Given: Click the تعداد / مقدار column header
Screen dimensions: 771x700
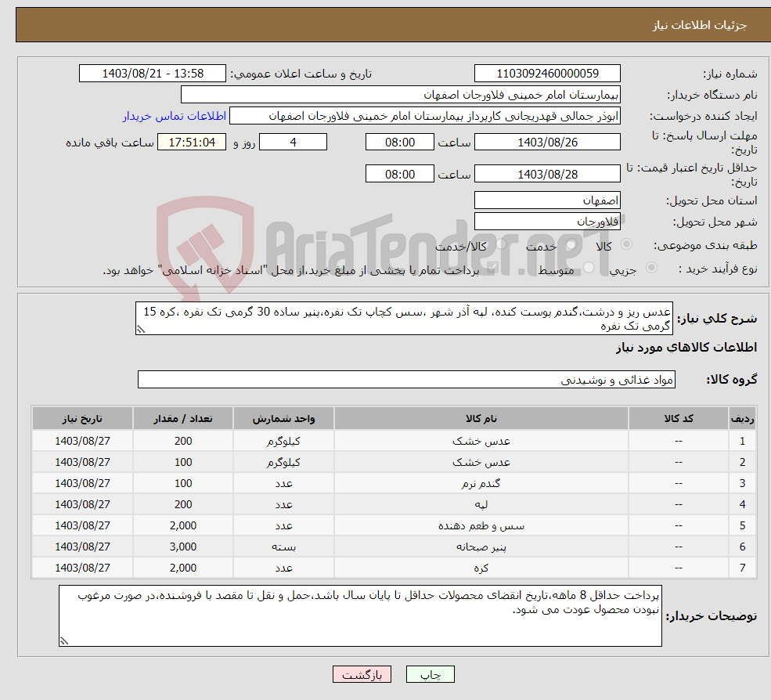Looking at the screenshot, I should pos(183,419).
